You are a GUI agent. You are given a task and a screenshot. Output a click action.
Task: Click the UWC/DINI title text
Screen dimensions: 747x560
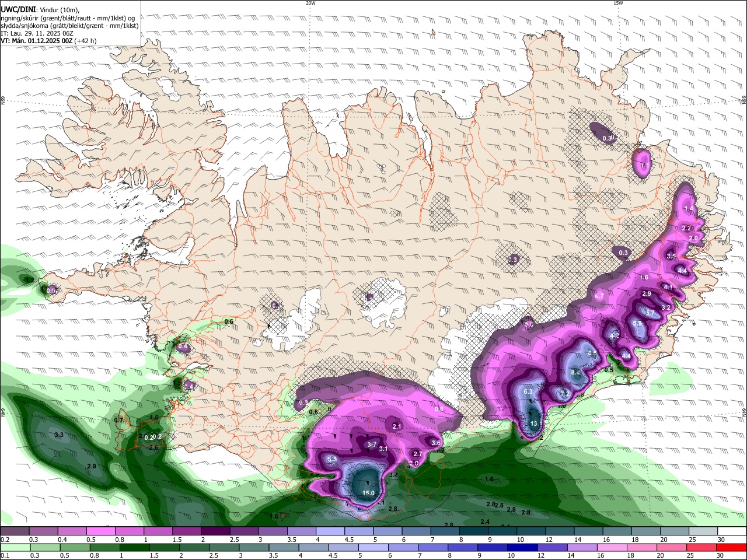[18, 10]
